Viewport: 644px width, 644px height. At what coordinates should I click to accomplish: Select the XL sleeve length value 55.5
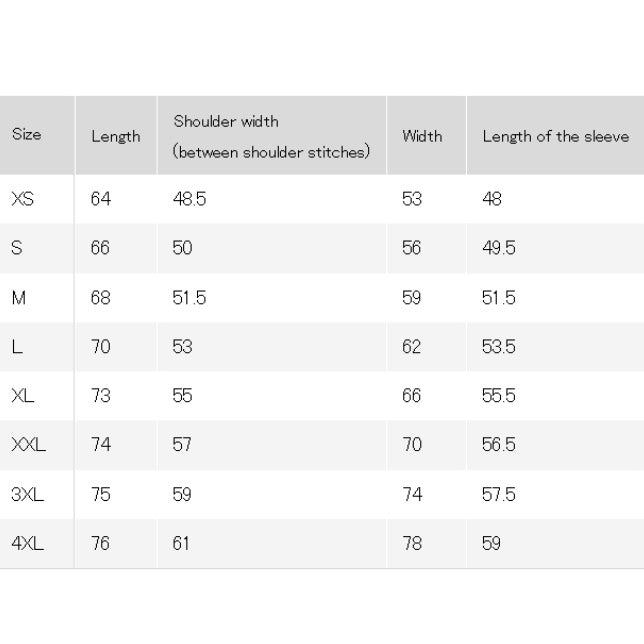tap(499, 396)
